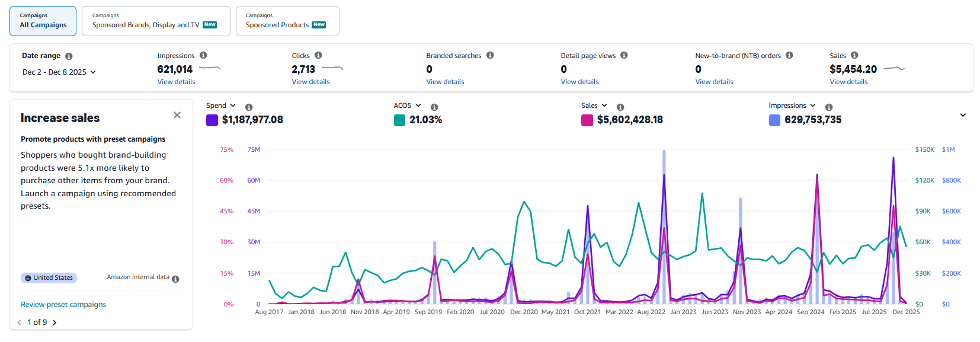Viewport: 980px width, 342px height.
Task: Switch to Sponsored Brands, Display and TV tab
Action: click(x=156, y=21)
